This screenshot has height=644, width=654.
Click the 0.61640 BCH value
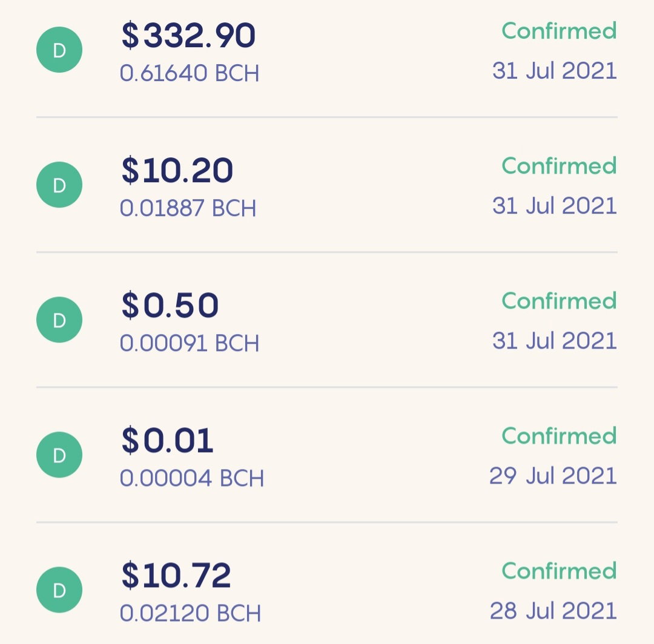coord(190,73)
